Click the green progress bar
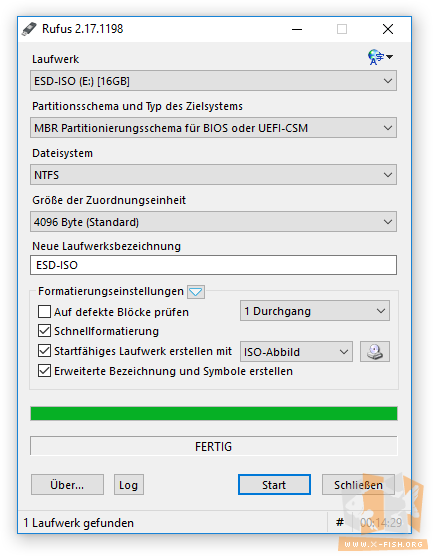433x556 pixels. (213, 413)
